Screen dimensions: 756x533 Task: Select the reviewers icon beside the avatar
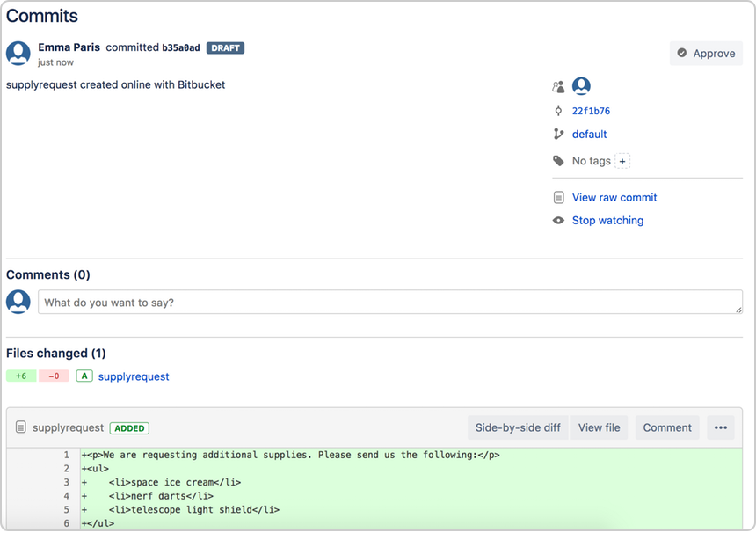(557, 85)
